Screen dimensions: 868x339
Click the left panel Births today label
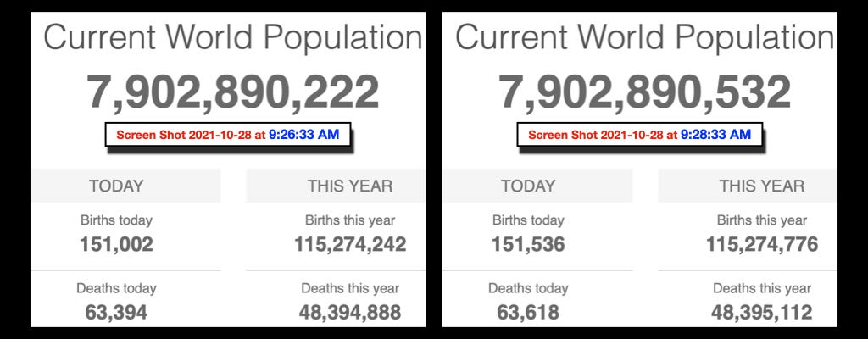[116, 220]
